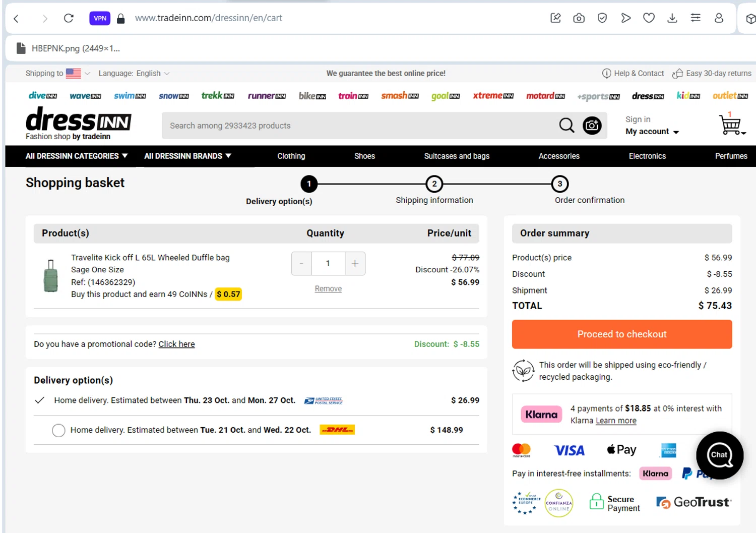
Task: Open the kidinn store logo
Action: (x=688, y=96)
